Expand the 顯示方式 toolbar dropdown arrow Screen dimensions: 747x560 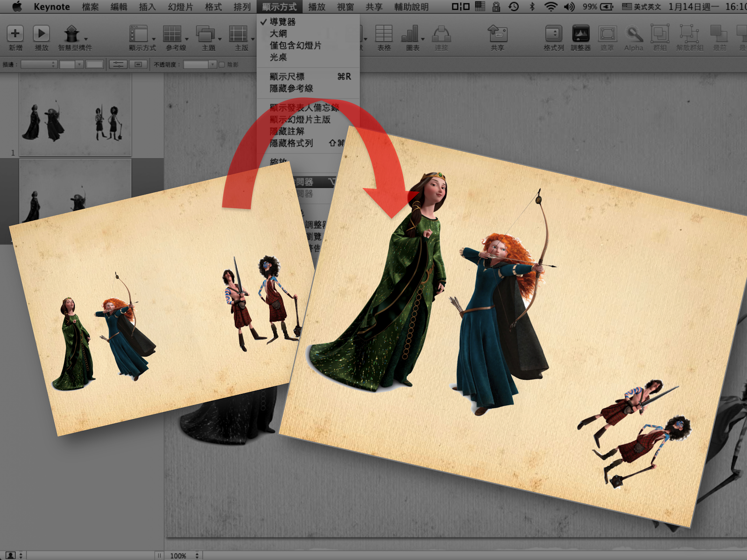(x=153, y=39)
